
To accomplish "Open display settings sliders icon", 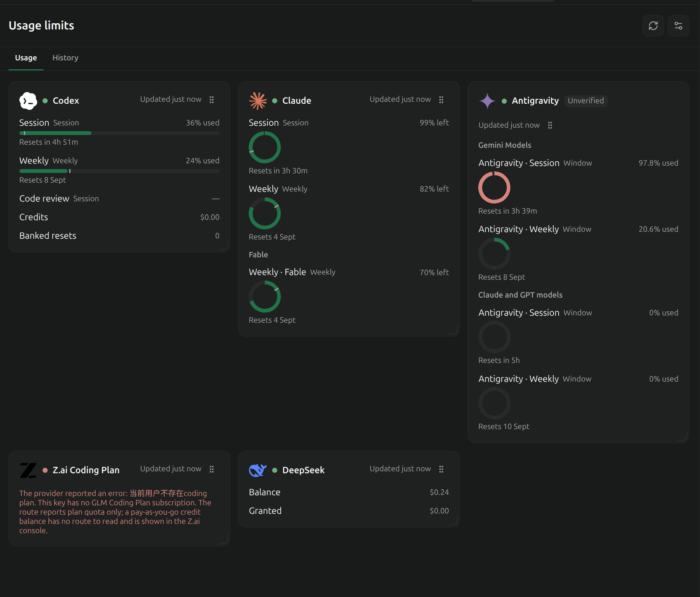I will [x=678, y=26].
